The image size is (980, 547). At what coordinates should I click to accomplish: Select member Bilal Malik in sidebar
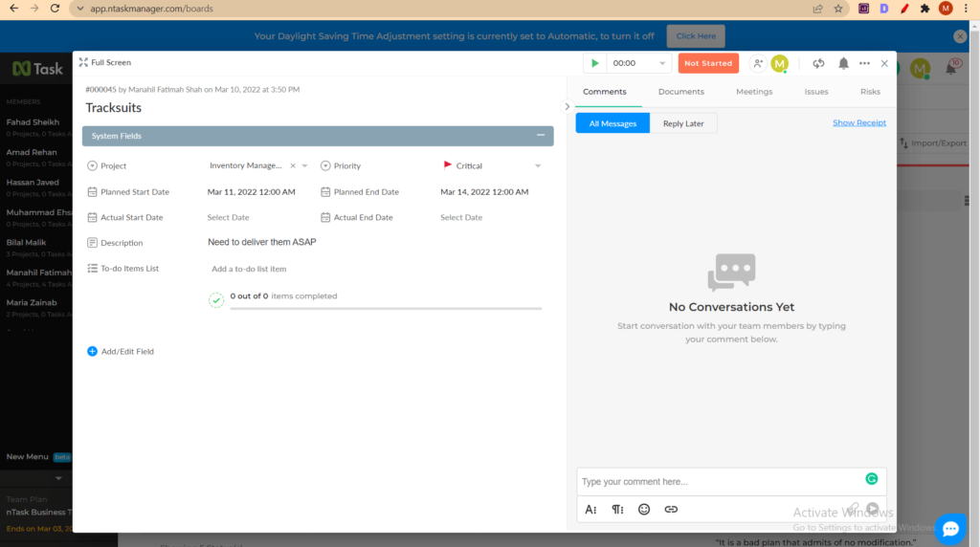coord(26,242)
